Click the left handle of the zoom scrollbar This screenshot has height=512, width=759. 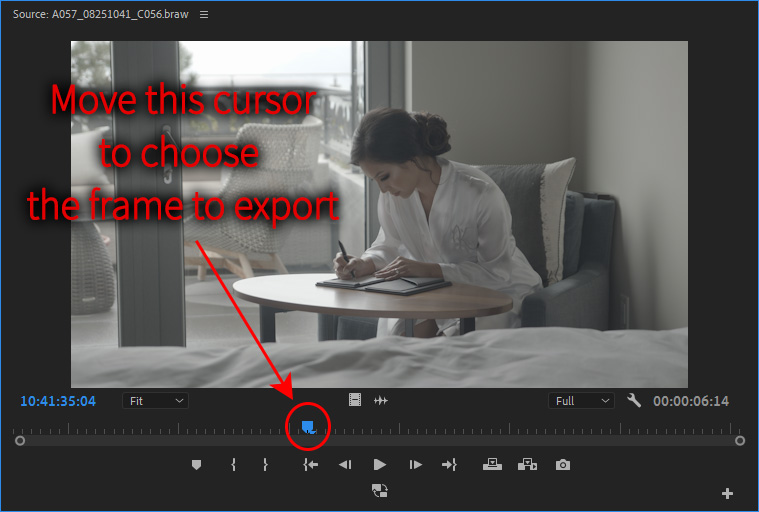click(x=20, y=440)
